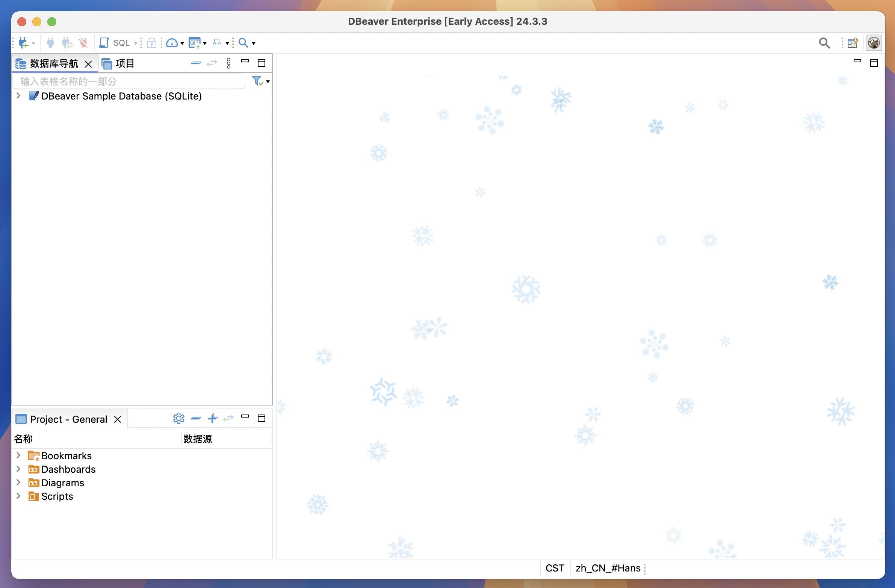Select the Dashboards folder
The height and width of the screenshot is (588, 895).
(x=62, y=469)
